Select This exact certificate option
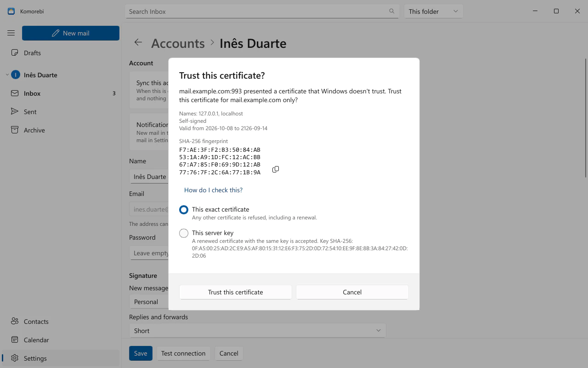Screen dimensions: 588x368 [184, 210]
